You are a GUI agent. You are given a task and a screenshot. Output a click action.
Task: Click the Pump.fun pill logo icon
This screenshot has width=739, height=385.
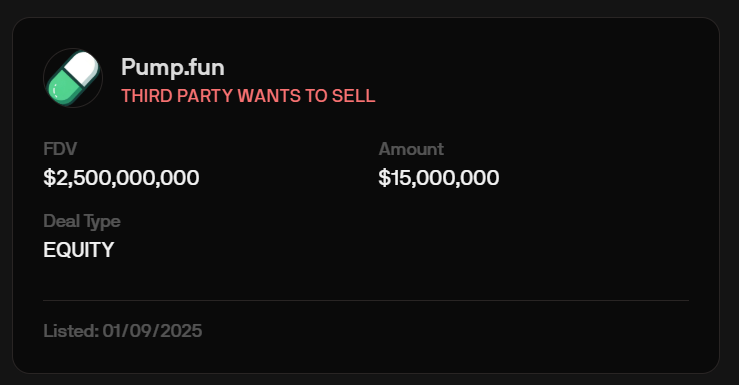pos(73,78)
